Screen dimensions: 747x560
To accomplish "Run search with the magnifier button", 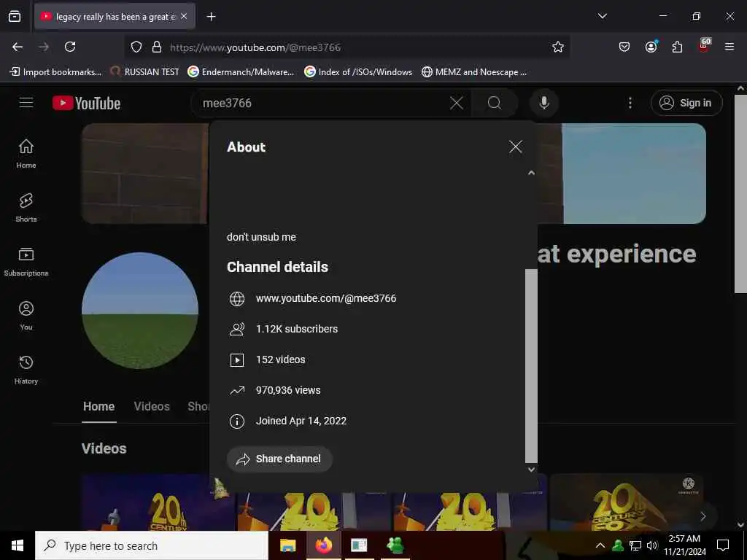I will pos(495,103).
